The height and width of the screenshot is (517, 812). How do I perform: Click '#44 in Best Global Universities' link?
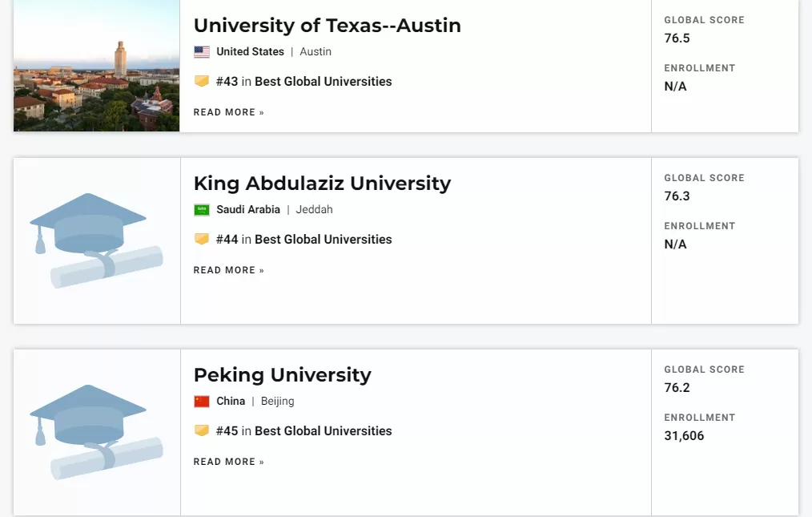[304, 239]
